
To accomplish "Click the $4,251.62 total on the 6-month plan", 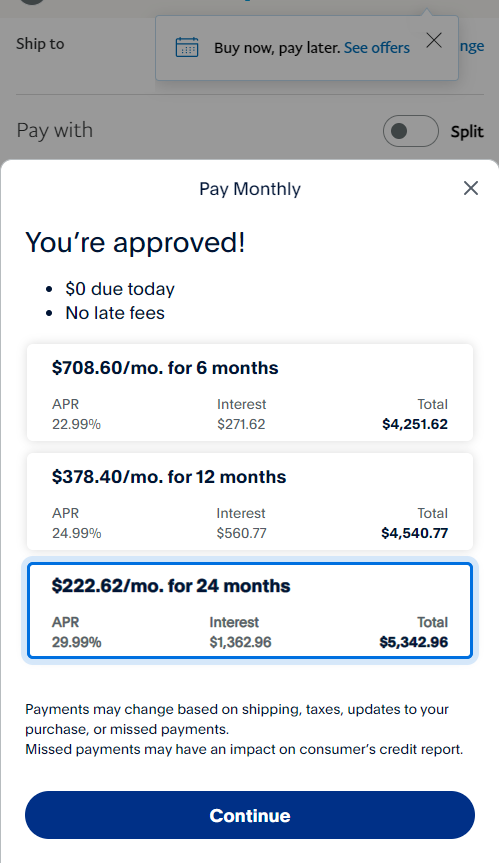I will pos(415,424).
